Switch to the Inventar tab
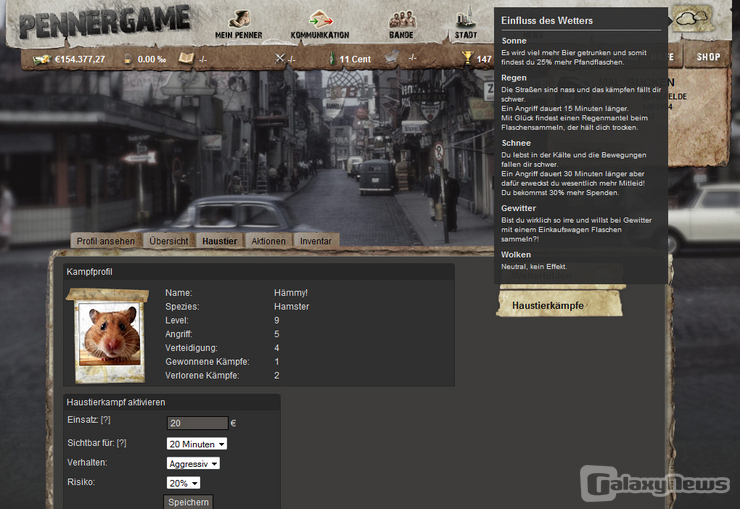Screen dimensions: 740x509 316,241
